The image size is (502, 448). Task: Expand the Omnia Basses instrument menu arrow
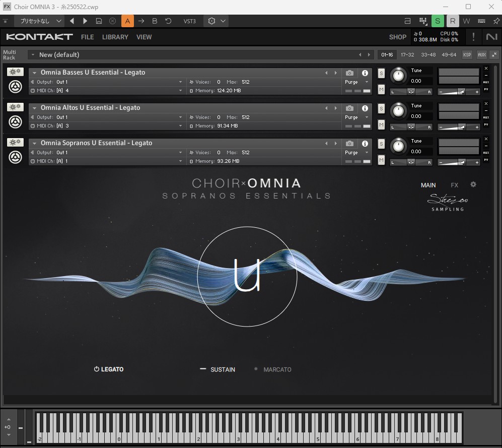coord(34,73)
